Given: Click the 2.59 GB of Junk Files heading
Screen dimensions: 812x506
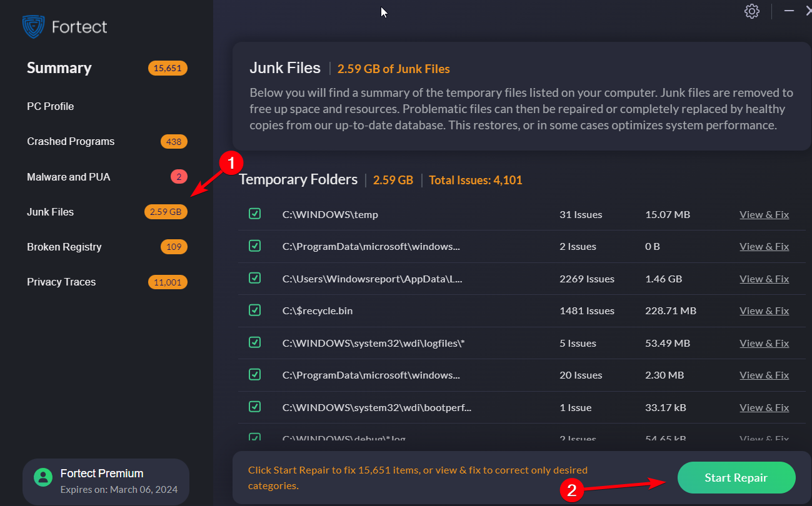Looking at the screenshot, I should [x=394, y=69].
